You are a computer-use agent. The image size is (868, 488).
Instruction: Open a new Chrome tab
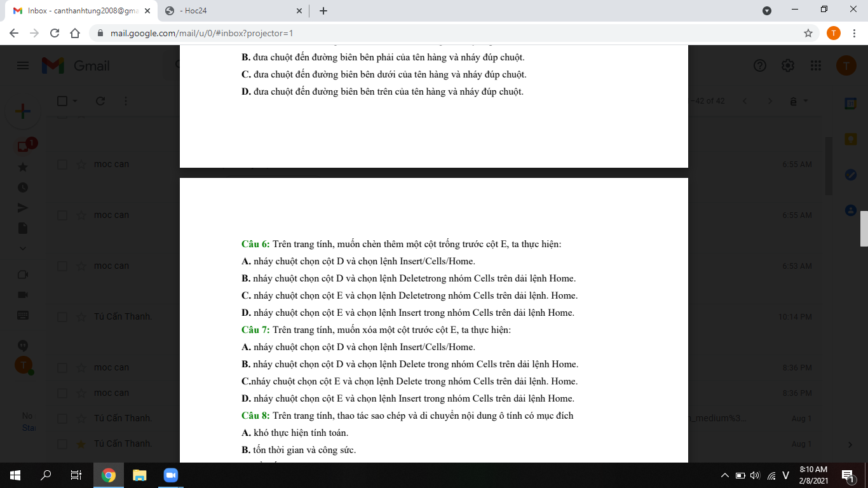click(323, 11)
